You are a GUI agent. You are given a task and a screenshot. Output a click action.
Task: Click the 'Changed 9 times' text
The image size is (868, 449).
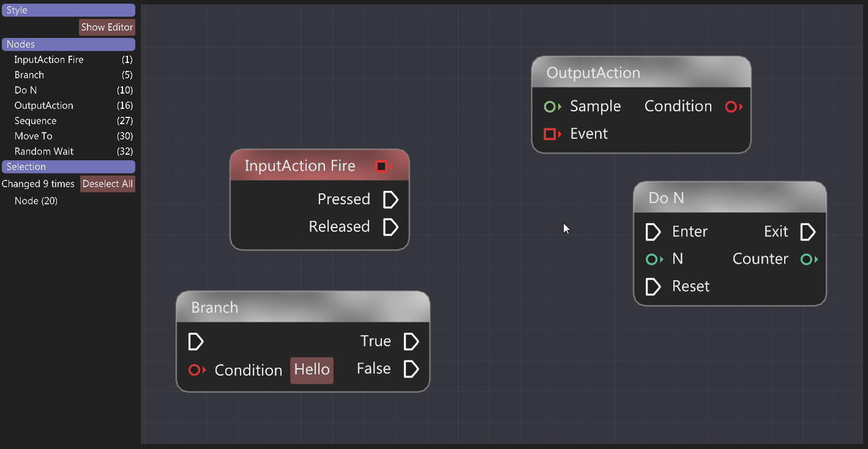[x=38, y=184]
